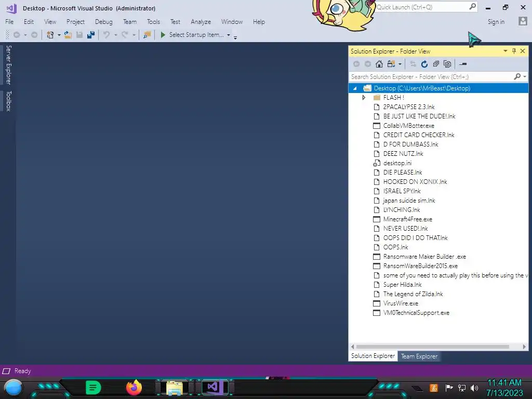The width and height of the screenshot is (532, 399).
Task: Click Home icon in Solution Explorer toolbar
Action: [379, 64]
